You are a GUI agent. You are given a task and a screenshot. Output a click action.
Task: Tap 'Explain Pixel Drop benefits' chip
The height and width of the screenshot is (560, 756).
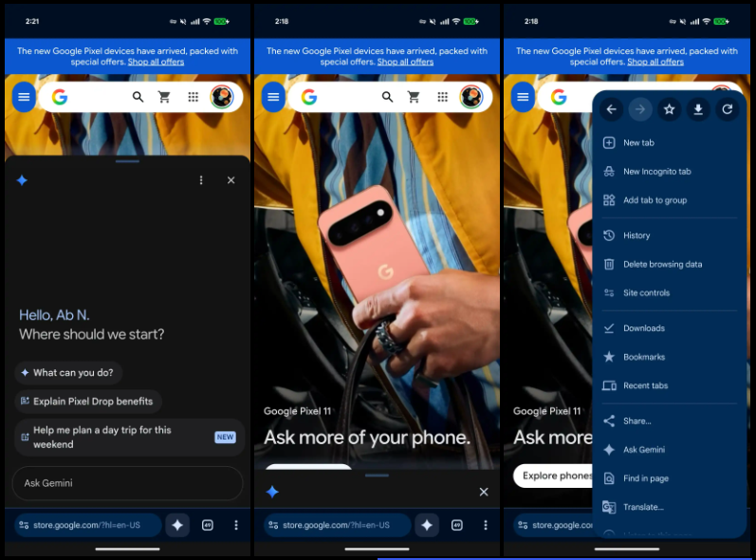(x=88, y=401)
